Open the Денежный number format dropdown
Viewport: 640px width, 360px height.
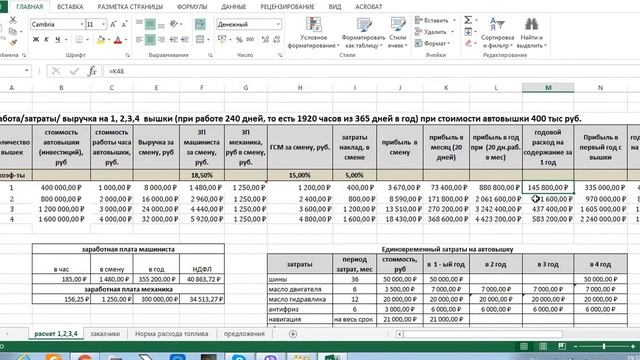(x=278, y=24)
